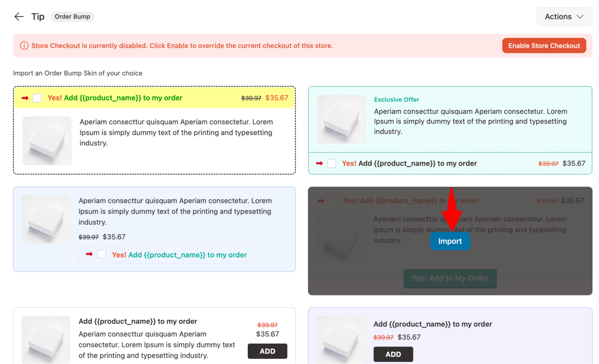The width and height of the screenshot is (599, 364).
Task: Open the Actions dropdown menu
Action: coord(564,16)
